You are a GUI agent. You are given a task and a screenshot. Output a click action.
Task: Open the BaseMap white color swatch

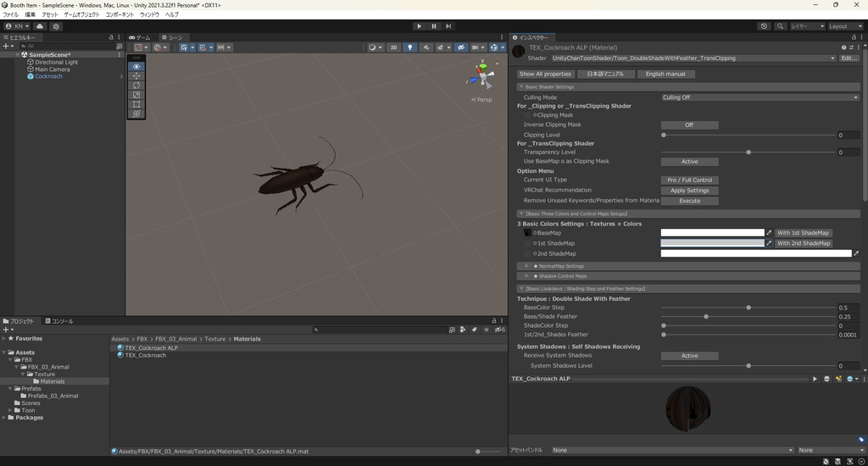tap(712, 232)
